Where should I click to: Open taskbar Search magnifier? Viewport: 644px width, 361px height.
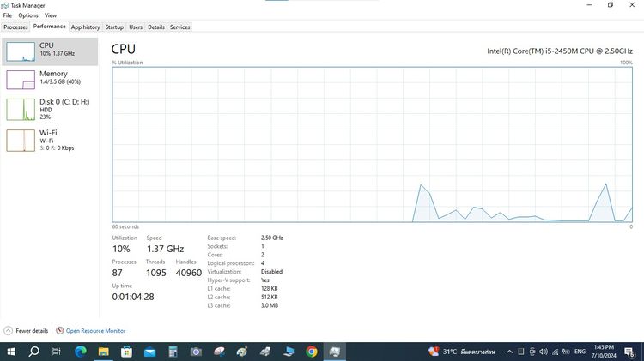tap(34, 352)
